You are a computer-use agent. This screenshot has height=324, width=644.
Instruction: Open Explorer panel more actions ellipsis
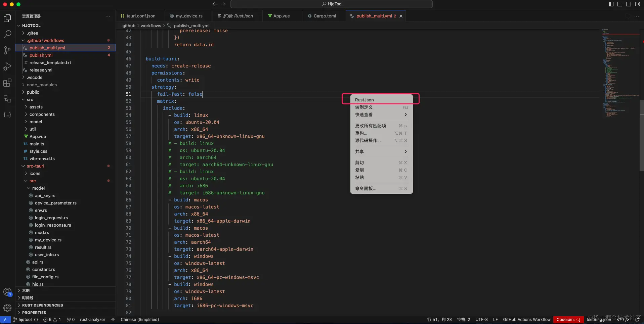[x=108, y=16]
